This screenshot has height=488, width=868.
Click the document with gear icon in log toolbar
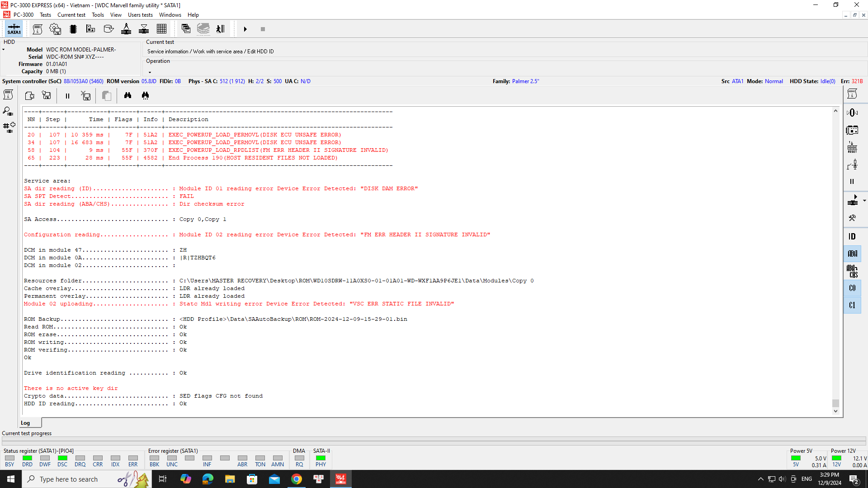(29, 95)
